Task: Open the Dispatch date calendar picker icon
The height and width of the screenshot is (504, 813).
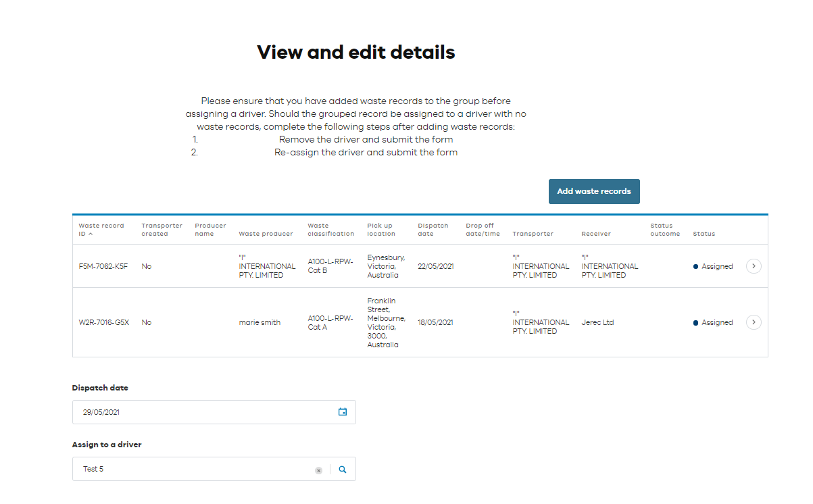Action: tap(343, 412)
